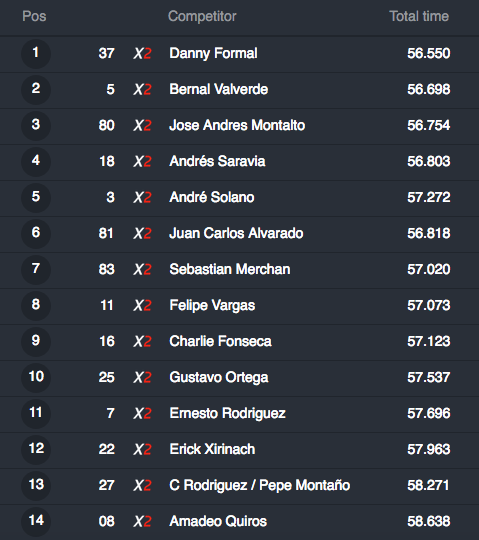Viewport: 479px width, 540px height.
Task: Click the Competitor column header
Action: pyautogui.click(x=202, y=17)
